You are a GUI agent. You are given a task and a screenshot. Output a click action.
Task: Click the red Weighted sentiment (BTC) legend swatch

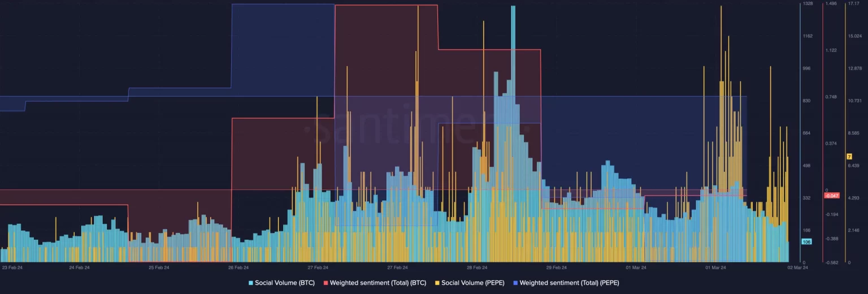325,282
